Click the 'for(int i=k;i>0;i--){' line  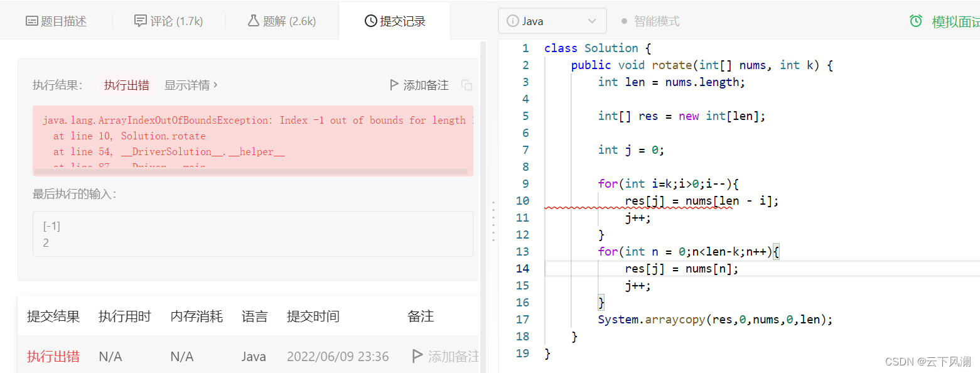[669, 183]
